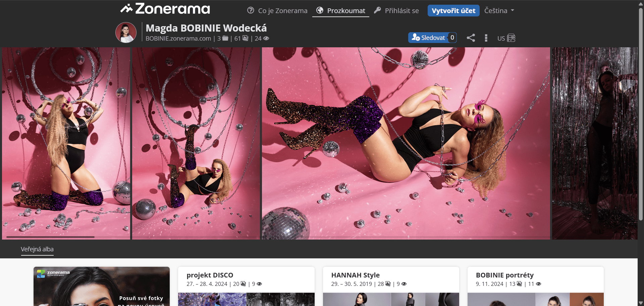
Task: Click the Co je Zonerama question icon
Action: pos(251,10)
